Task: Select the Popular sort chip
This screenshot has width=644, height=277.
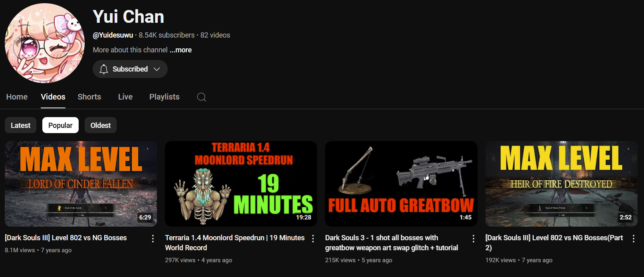Action: [60, 125]
